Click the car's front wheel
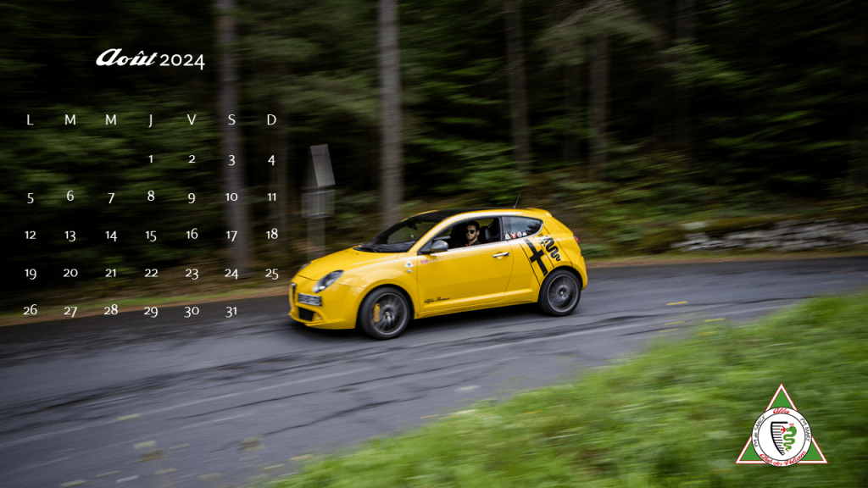868x488 pixels. pyautogui.click(x=385, y=313)
